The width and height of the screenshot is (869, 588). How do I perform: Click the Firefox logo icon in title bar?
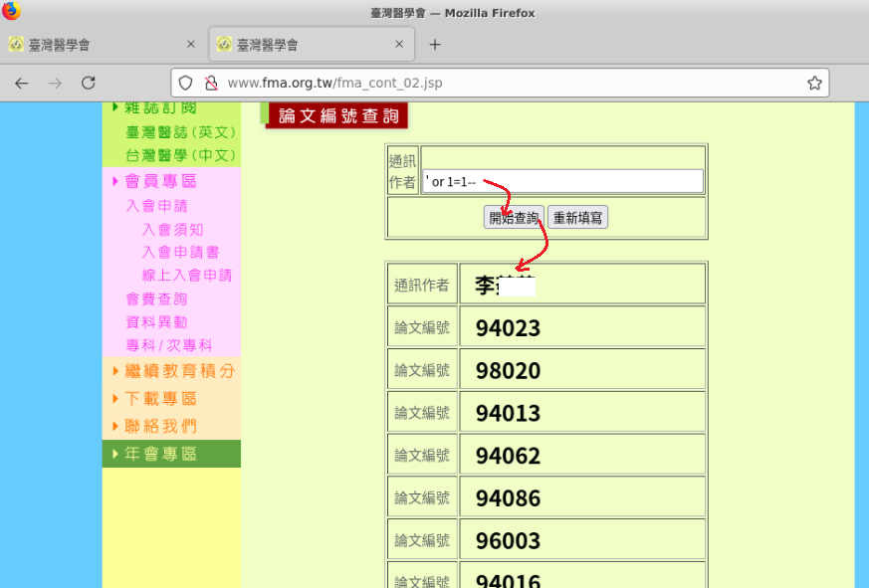(11, 10)
